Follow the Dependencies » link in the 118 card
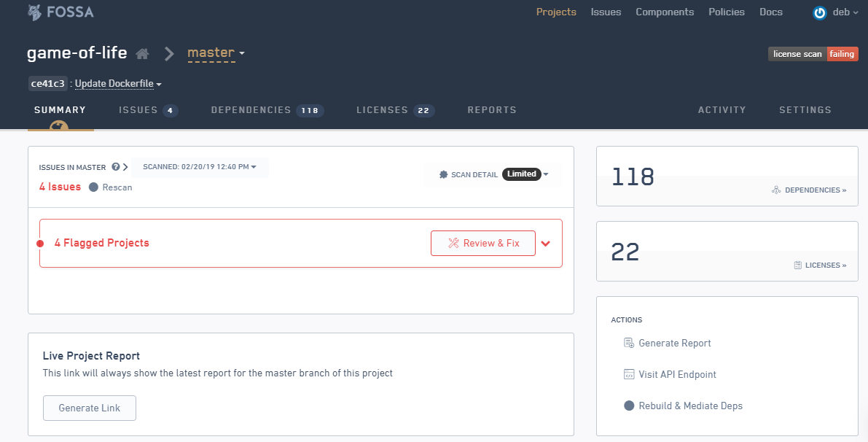This screenshot has height=442, width=868. [x=809, y=190]
